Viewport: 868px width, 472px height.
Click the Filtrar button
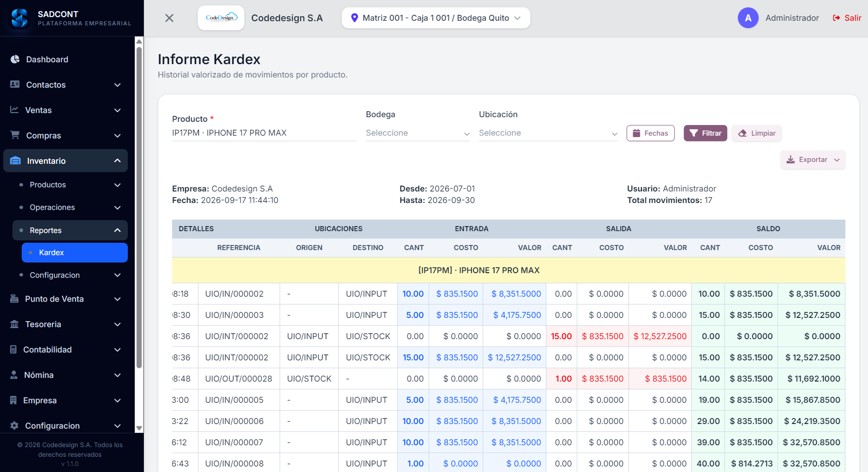click(705, 133)
